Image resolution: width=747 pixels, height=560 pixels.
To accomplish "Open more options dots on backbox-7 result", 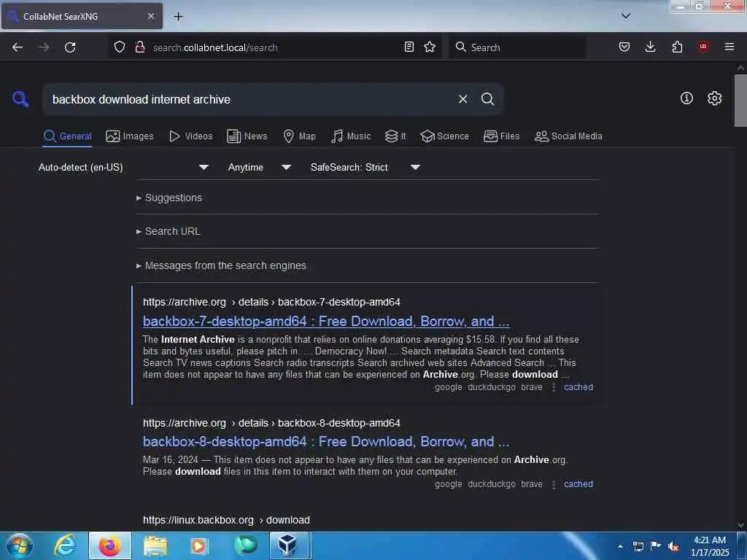I will [554, 388].
